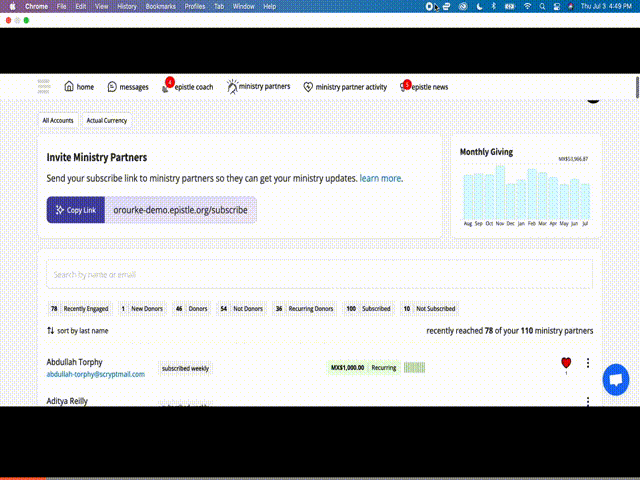This screenshot has height=480, width=640.
Task: Click the MX$1,000.00 amount tag
Action: (x=347, y=367)
